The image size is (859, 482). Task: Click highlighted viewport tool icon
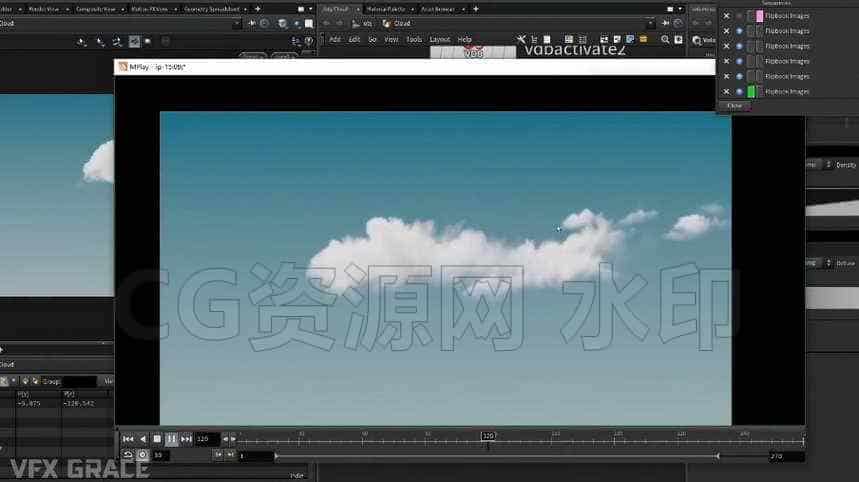pyautogui.click(x=134, y=42)
